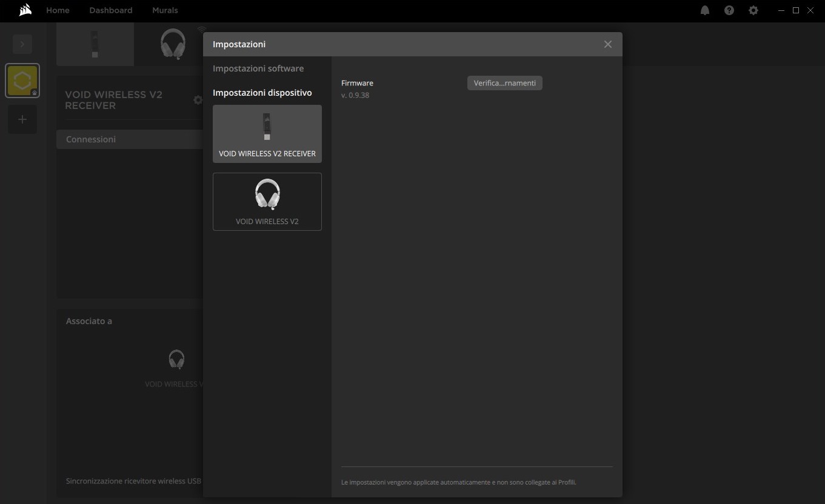Open the global settings gear
825x504 pixels.
coord(753,10)
